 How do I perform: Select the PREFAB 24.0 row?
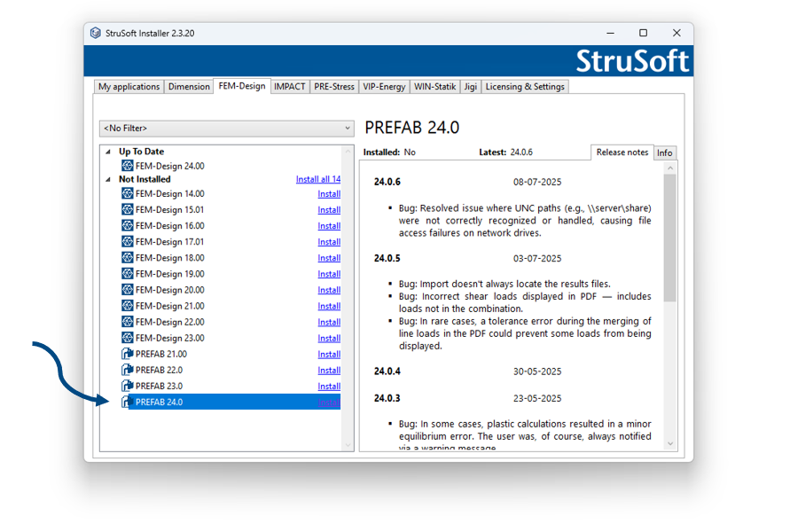[x=231, y=402]
